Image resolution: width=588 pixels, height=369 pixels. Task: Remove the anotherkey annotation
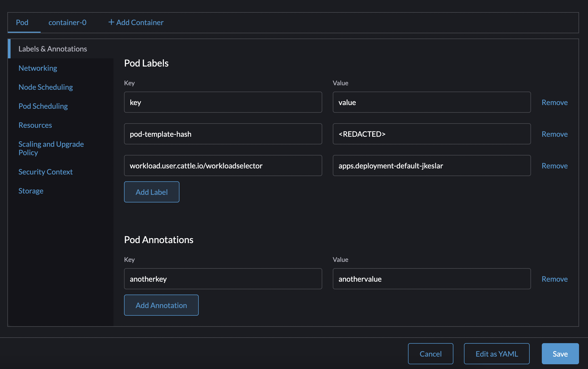tap(554, 279)
